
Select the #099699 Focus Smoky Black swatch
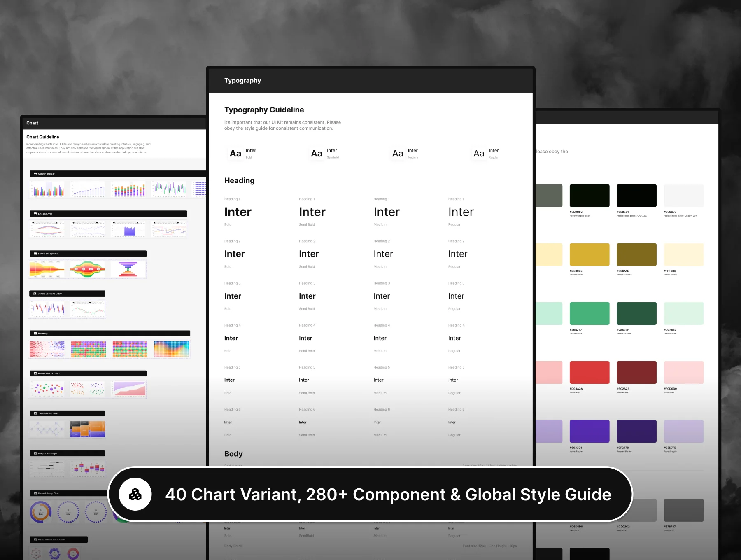coord(684,196)
